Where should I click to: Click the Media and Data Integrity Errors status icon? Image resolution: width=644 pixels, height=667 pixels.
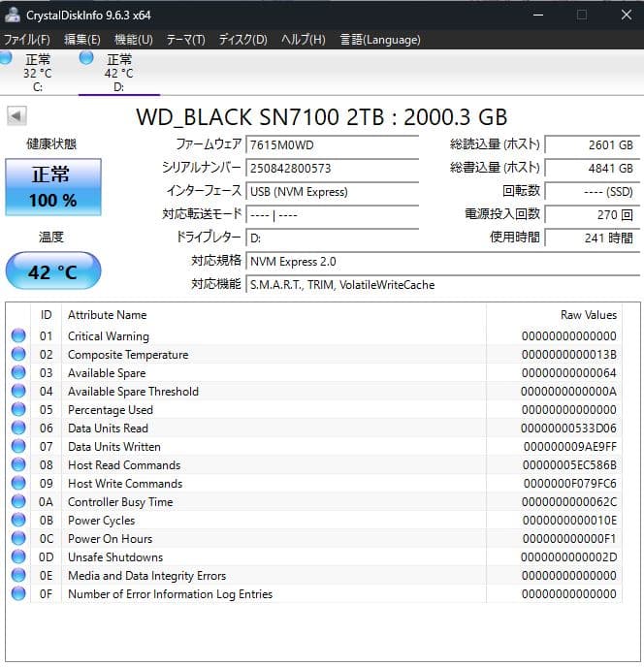pos(18,575)
